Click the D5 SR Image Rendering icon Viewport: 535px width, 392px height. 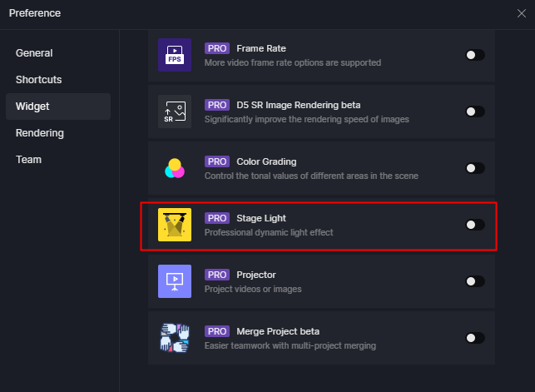pos(175,112)
